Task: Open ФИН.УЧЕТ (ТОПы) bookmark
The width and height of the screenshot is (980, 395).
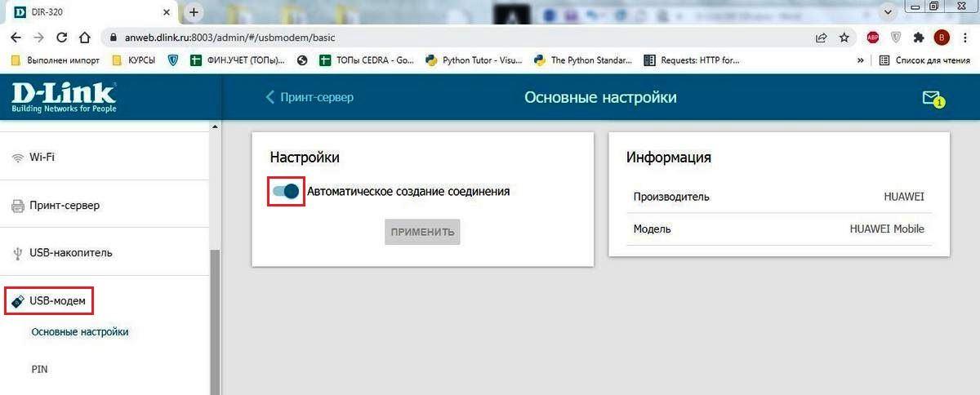Action: (238, 60)
